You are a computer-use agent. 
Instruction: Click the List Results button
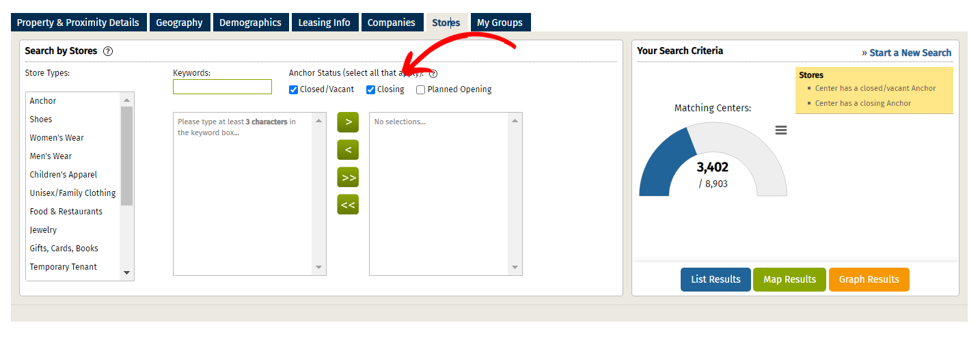tap(716, 279)
